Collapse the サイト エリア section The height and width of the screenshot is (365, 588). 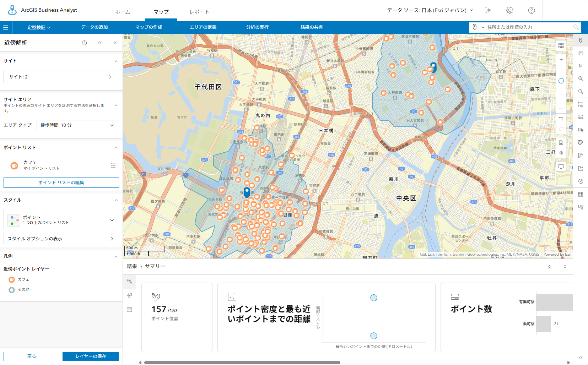tap(116, 105)
